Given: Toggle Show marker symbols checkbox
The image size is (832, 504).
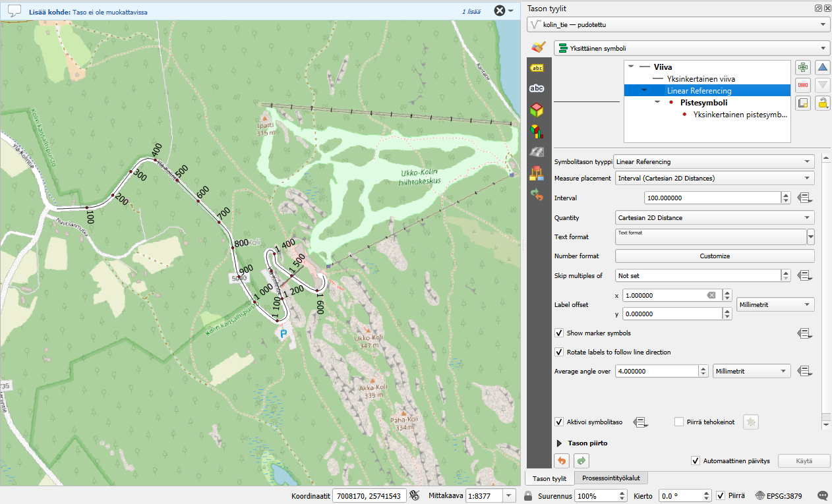Looking at the screenshot, I should (x=559, y=333).
